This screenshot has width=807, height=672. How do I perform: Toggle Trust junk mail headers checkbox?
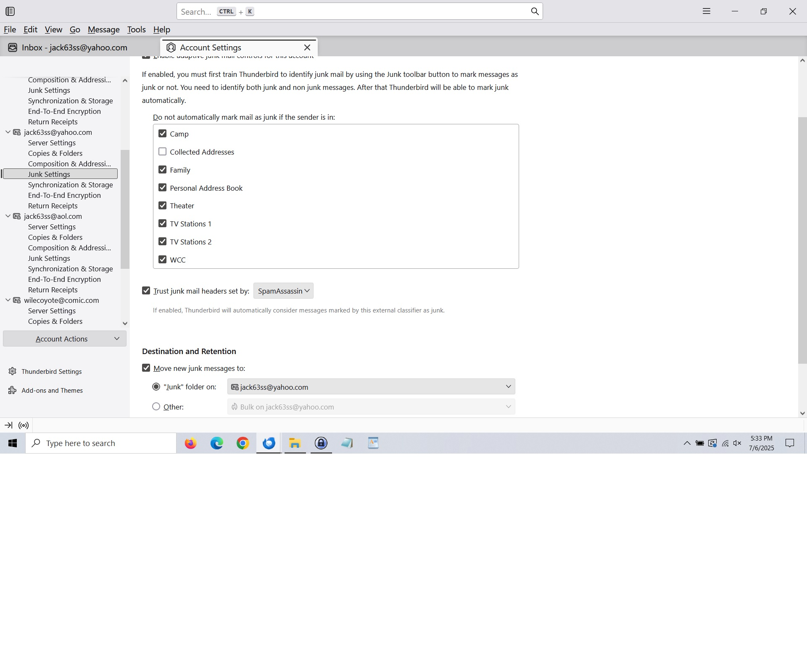pyautogui.click(x=146, y=291)
